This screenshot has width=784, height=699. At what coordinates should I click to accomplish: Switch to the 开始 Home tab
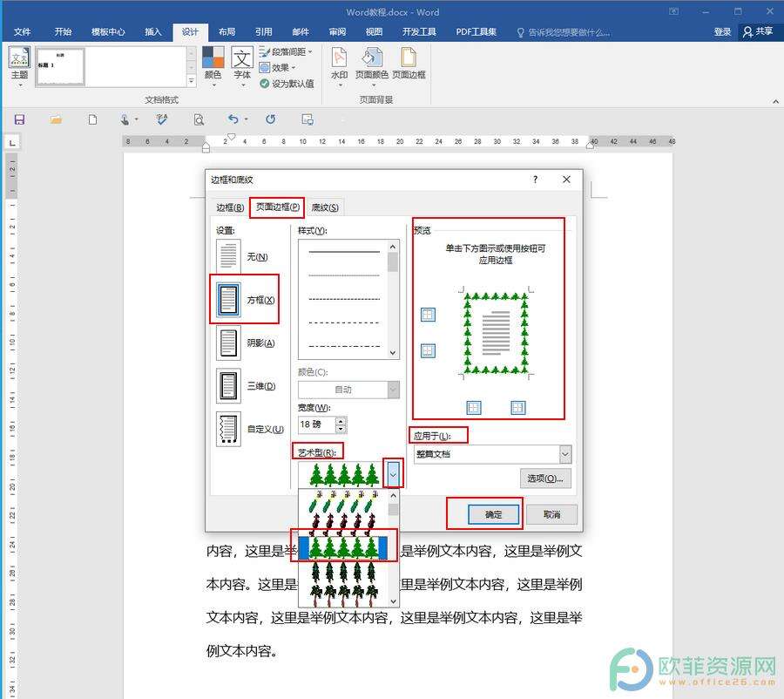click(63, 32)
